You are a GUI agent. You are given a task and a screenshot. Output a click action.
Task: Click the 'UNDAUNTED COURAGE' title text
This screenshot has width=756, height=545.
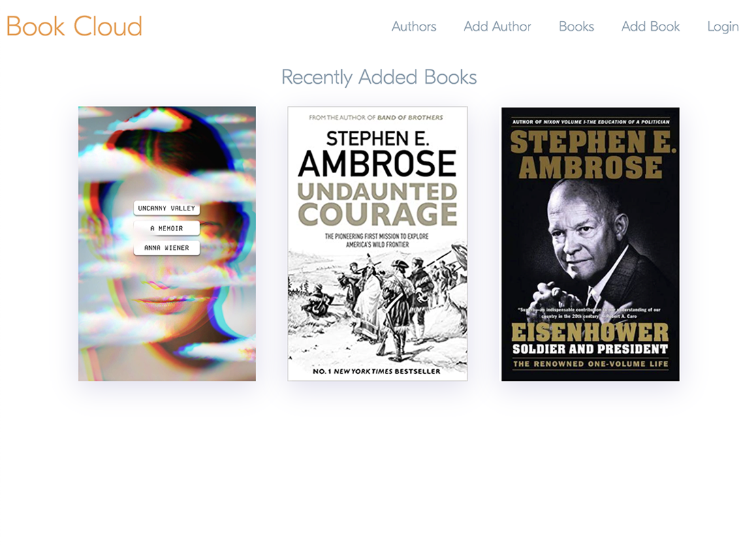[x=377, y=204]
